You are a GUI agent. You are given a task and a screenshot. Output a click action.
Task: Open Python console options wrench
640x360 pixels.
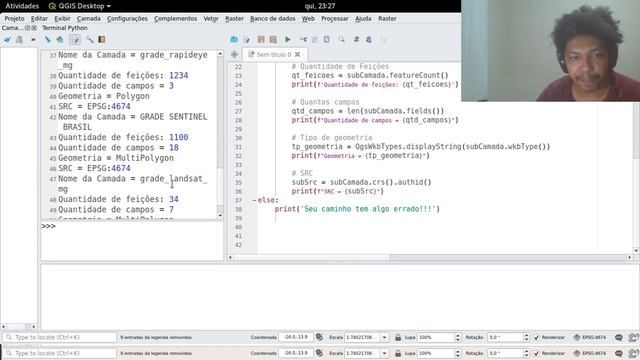pyautogui.click(x=89, y=40)
